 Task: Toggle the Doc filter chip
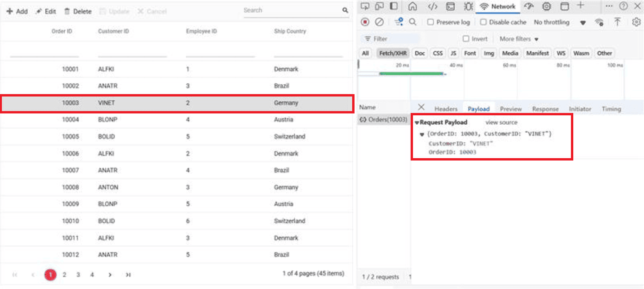click(420, 53)
